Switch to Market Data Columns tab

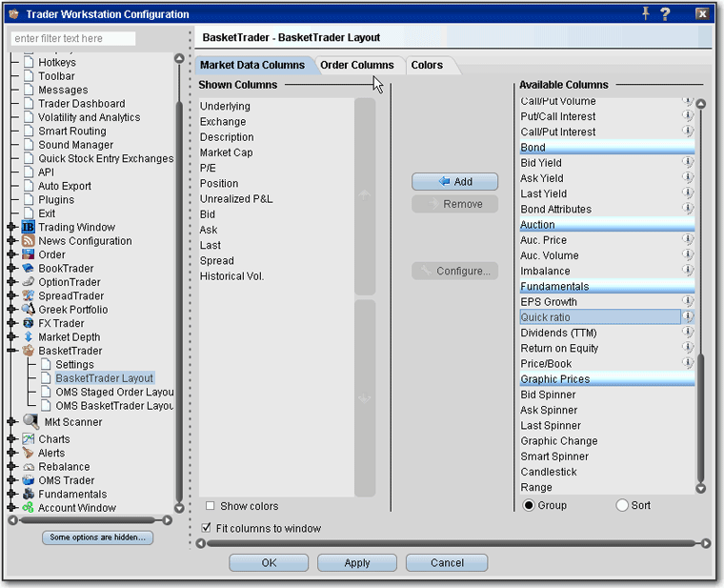253,65
